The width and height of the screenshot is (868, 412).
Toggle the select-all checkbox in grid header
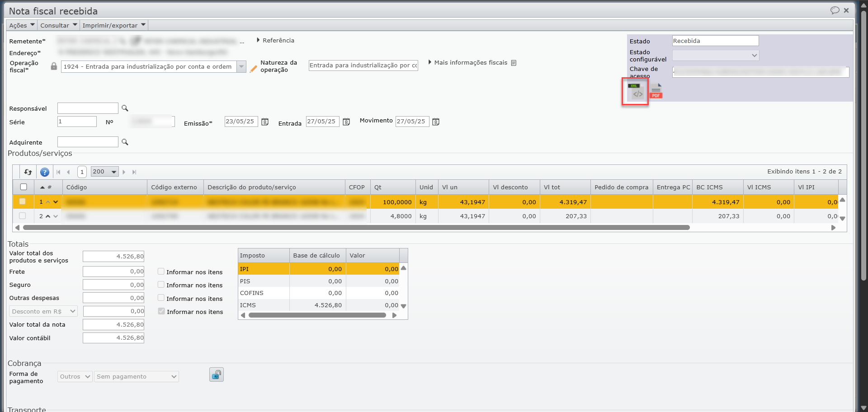pos(24,187)
